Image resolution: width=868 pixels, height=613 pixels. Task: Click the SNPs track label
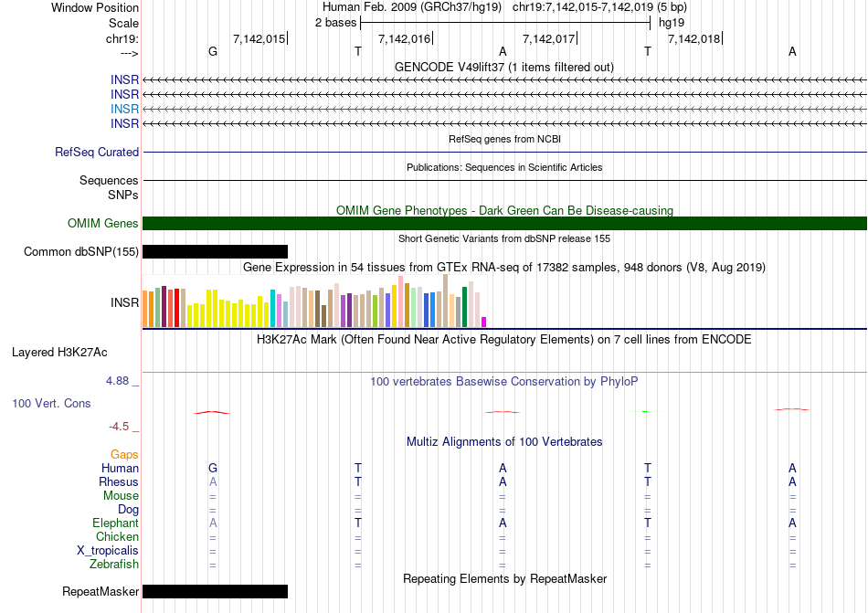coord(123,195)
